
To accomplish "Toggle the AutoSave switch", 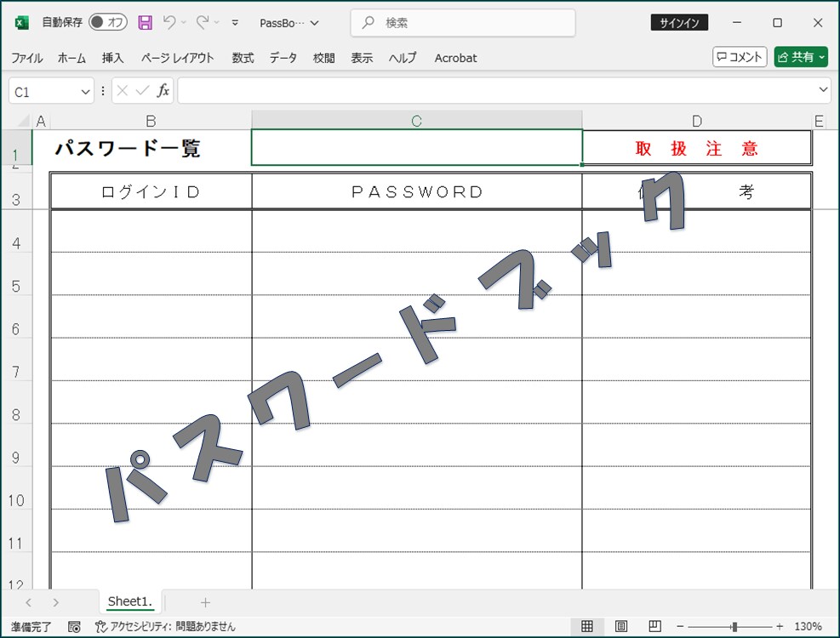I will (x=108, y=22).
